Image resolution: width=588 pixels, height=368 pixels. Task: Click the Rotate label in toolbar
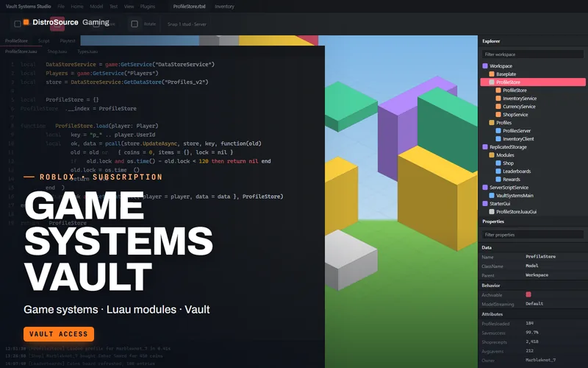[150, 24]
